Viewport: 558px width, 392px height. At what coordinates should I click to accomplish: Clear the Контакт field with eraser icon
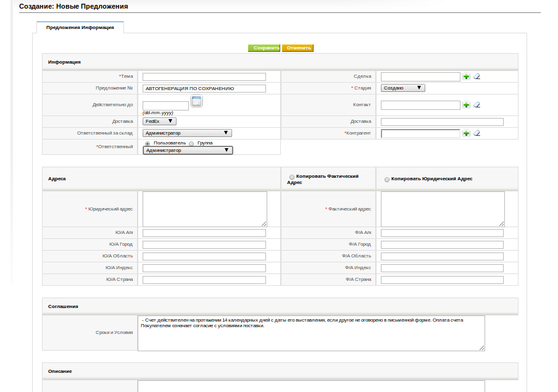click(477, 105)
